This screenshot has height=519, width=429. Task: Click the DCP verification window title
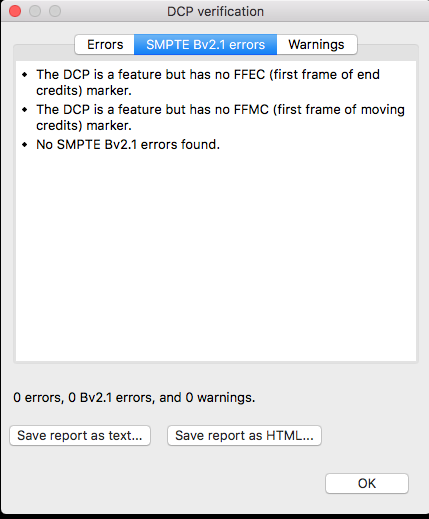click(215, 12)
